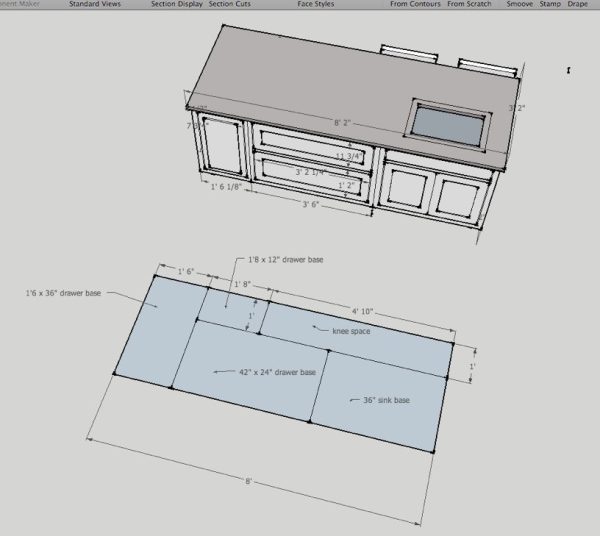The height and width of the screenshot is (536, 600).
Task: Toggle Section Cuts in the toolbar
Action: coord(229,5)
